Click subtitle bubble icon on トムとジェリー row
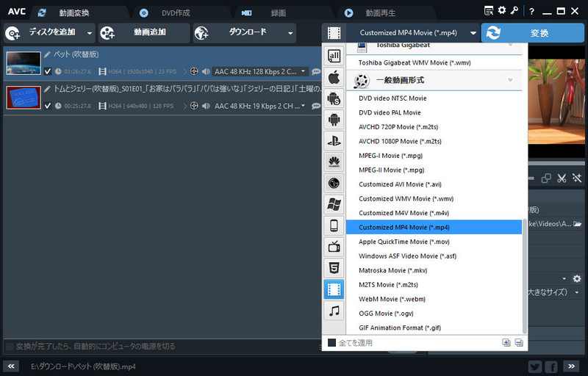Screen dimensions: 588x376 click(316, 106)
